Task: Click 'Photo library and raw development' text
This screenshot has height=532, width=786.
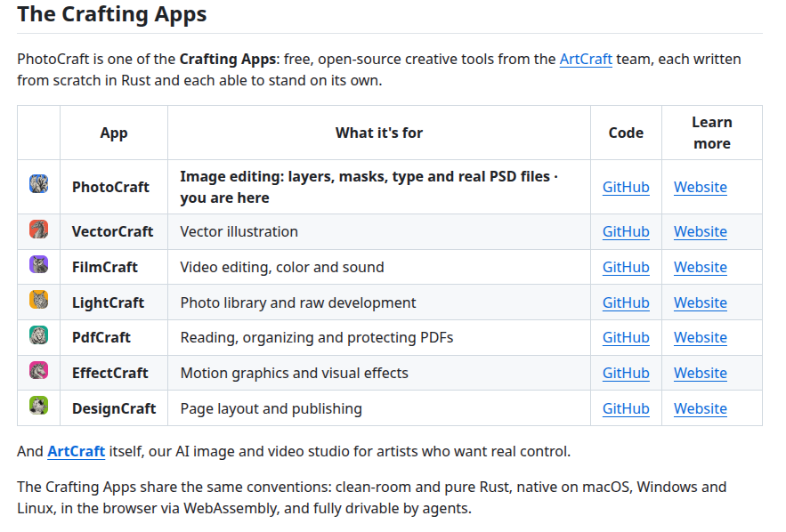Action: 298,302
